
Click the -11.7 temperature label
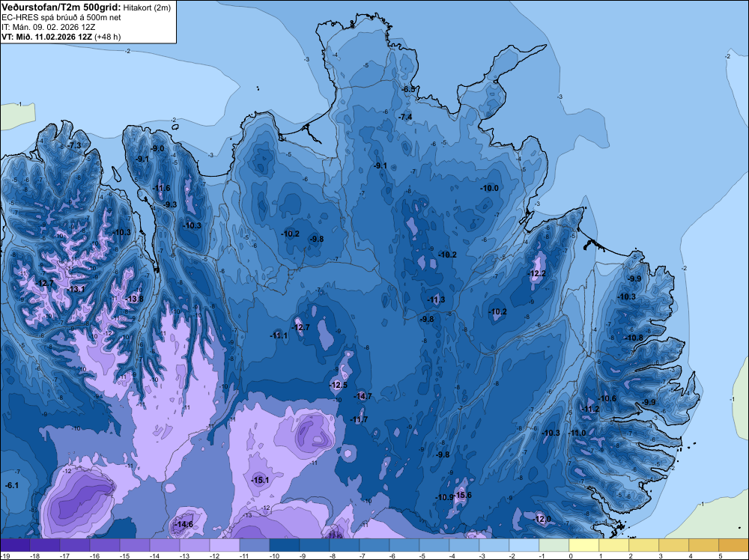pos(360,420)
